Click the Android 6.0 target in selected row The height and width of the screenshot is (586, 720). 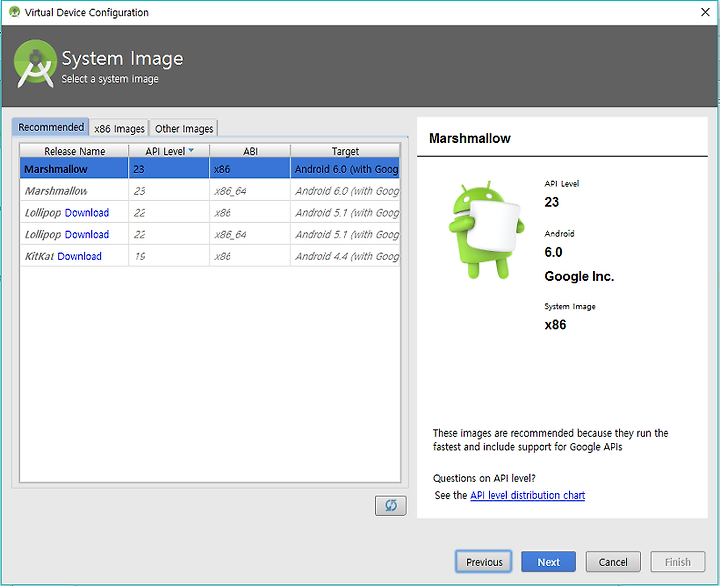click(345, 169)
